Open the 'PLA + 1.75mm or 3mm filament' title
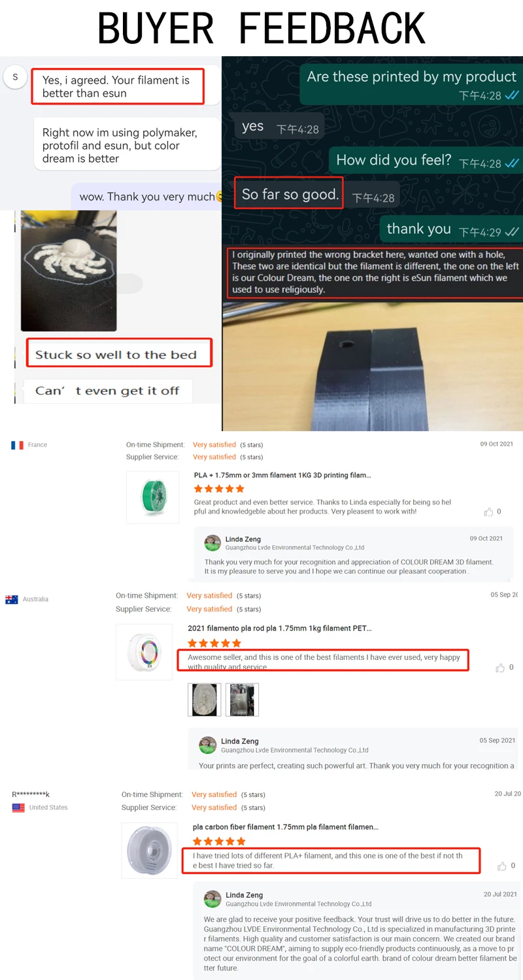 click(282, 476)
